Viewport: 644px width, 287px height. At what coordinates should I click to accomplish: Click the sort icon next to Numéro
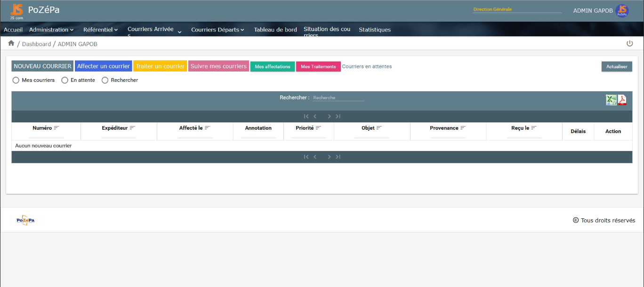click(x=56, y=128)
